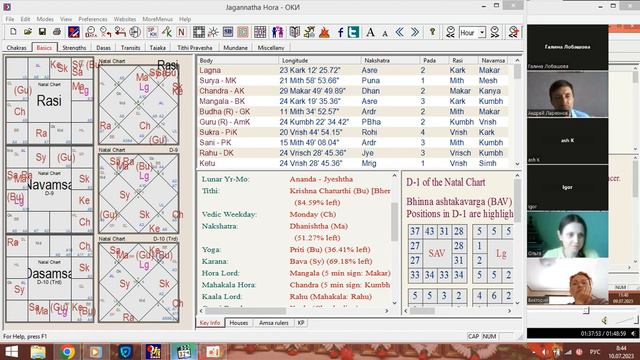The width and height of the screenshot is (640, 360).
Task: Step time backward with the icon left of Hour
Action: pyautogui.click(x=451, y=32)
